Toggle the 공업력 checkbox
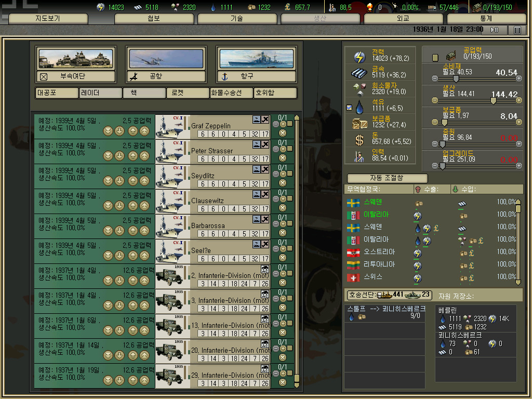Viewport: 532px width, 399px height. [435, 57]
